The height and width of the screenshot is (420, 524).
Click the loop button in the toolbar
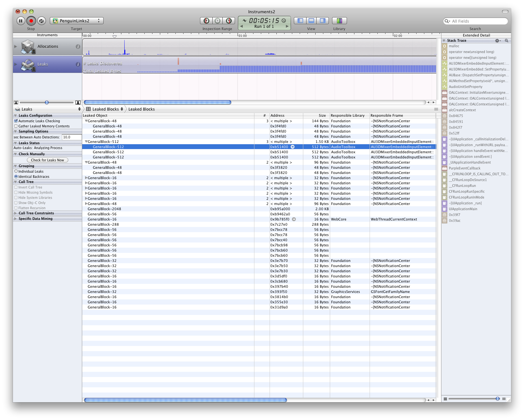coord(41,21)
